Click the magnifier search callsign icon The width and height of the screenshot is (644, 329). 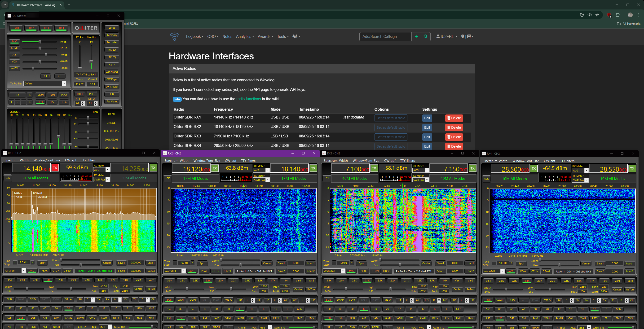coord(425,36)
